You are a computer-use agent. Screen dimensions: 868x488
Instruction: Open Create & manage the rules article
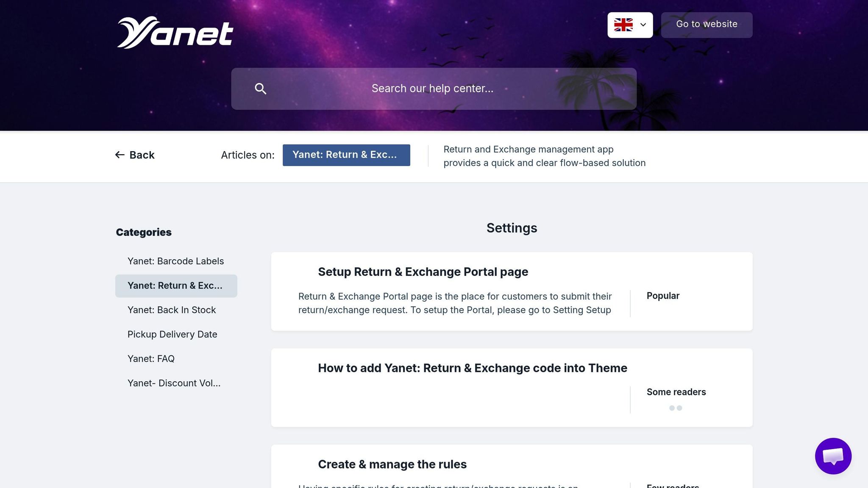click(392, 464)
